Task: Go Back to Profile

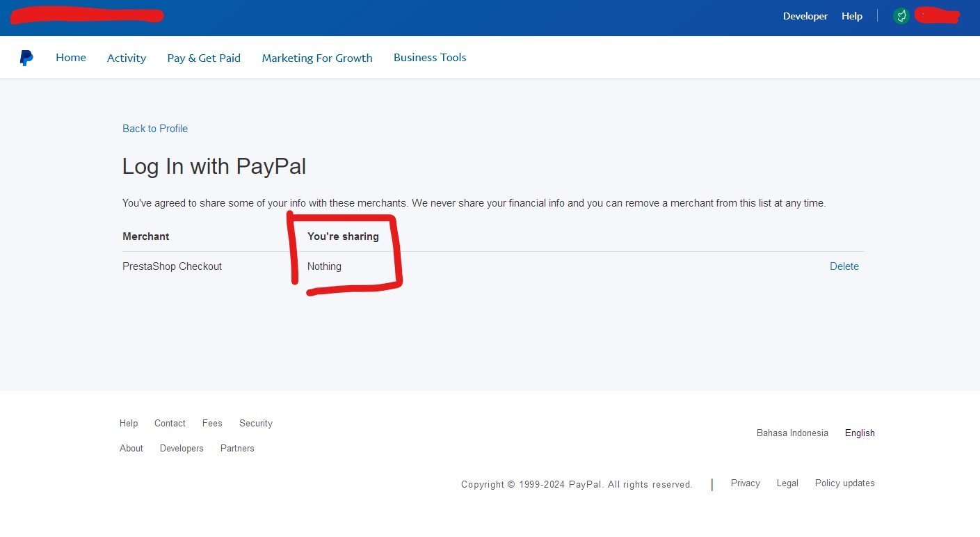Action: click(x=155, y=129)
